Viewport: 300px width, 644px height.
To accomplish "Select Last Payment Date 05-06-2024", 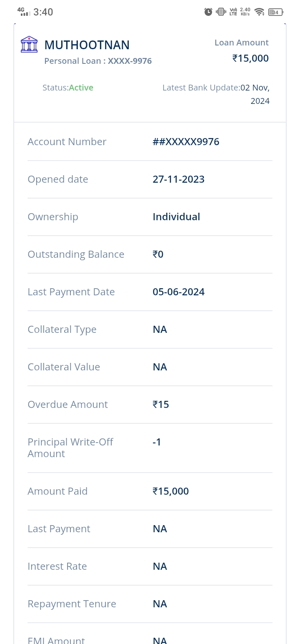I will pos(178,292).
